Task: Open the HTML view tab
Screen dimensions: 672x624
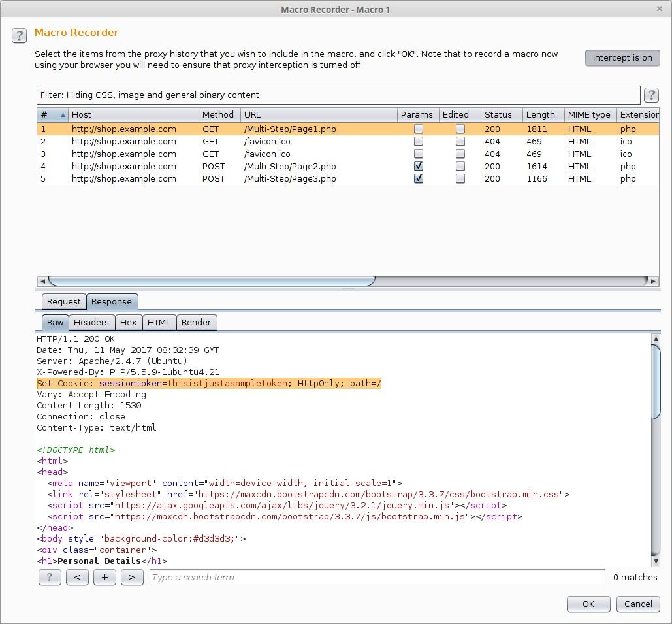Action: (159, 323)
